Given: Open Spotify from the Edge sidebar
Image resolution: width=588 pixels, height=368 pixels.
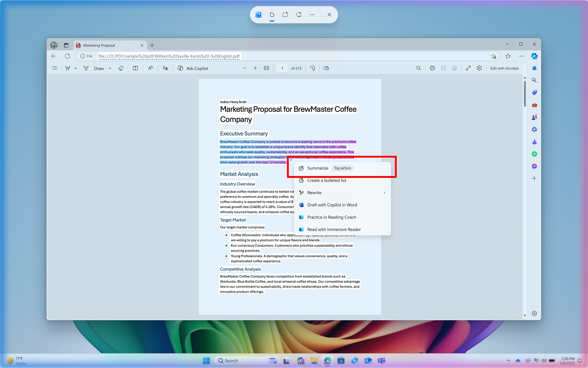Looking at the screenshot, I should [534, 154].
